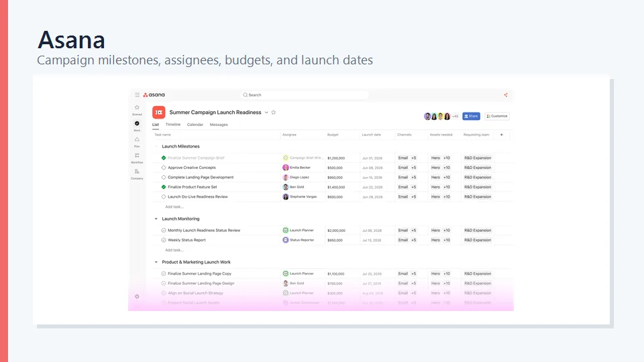
Task: Mark Approve Creative Concepts milestone complete
Action: 164,168
